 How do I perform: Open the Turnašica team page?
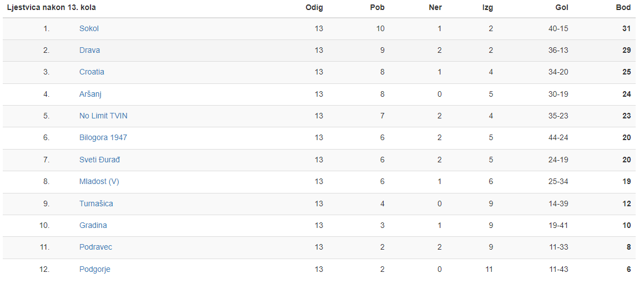pyautogui.click(x=96, y=203)
